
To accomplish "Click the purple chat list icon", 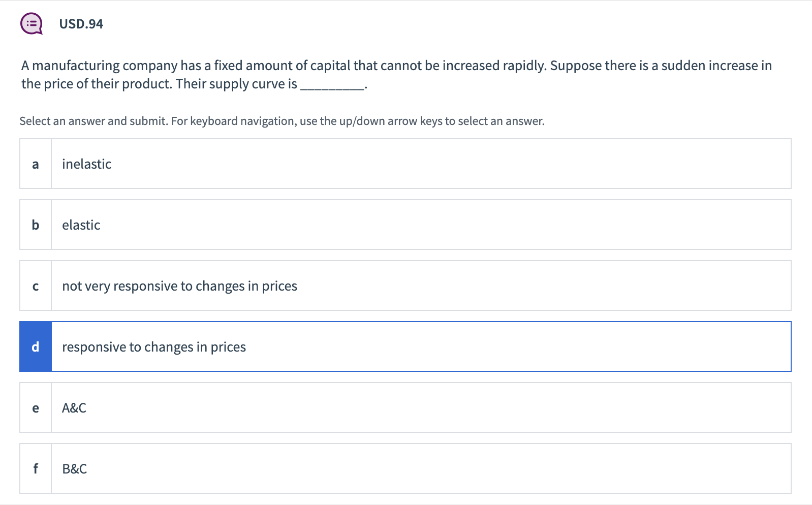I will 31,24.
